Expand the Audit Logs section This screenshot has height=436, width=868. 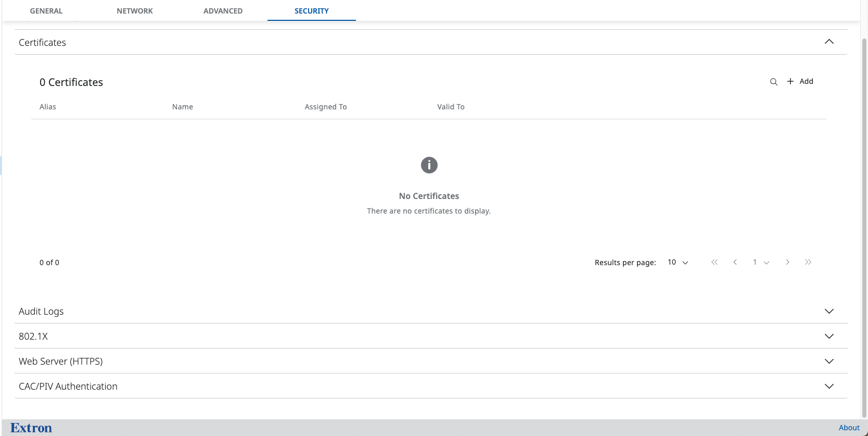(829, 311)
